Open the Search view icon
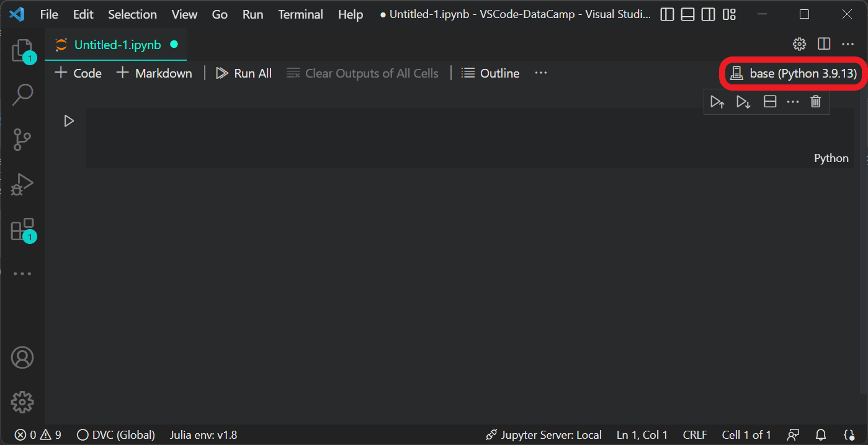 [22, 94]
